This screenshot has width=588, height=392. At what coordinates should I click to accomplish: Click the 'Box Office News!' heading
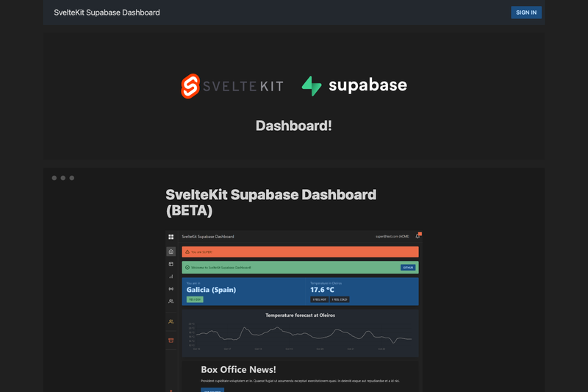(238, 369)
